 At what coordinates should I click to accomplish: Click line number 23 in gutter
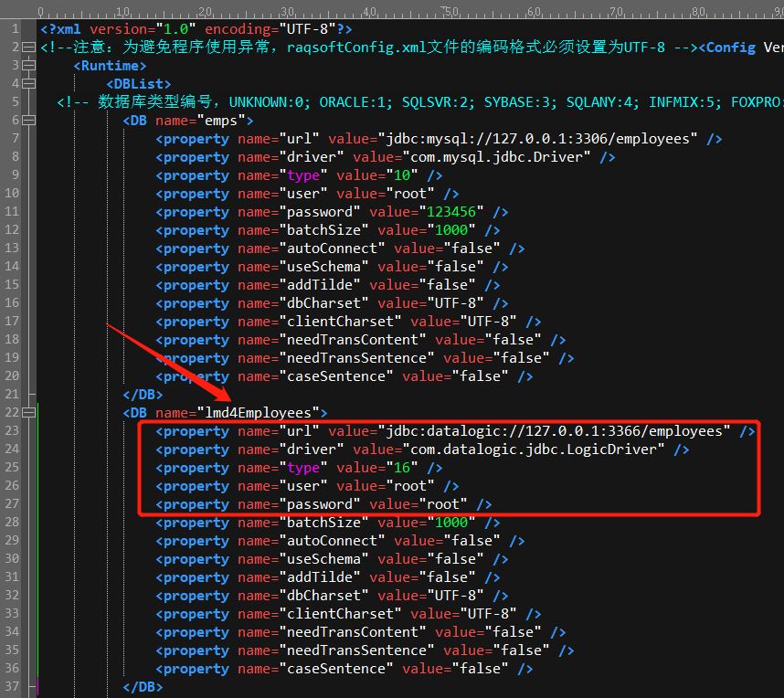point(12,430)
